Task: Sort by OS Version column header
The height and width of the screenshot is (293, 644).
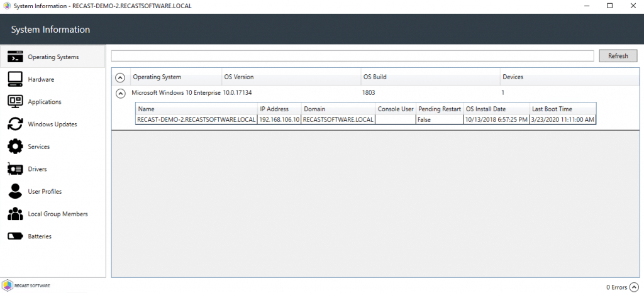Action: (291, 77)
